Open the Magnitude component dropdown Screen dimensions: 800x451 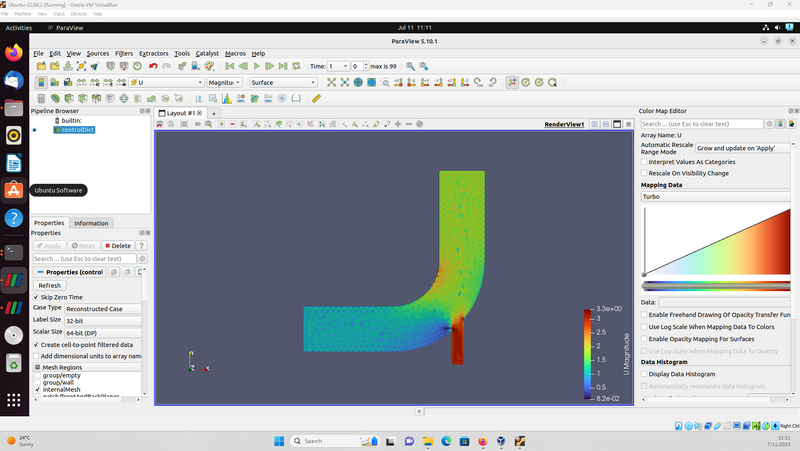(x=224, y=83)
